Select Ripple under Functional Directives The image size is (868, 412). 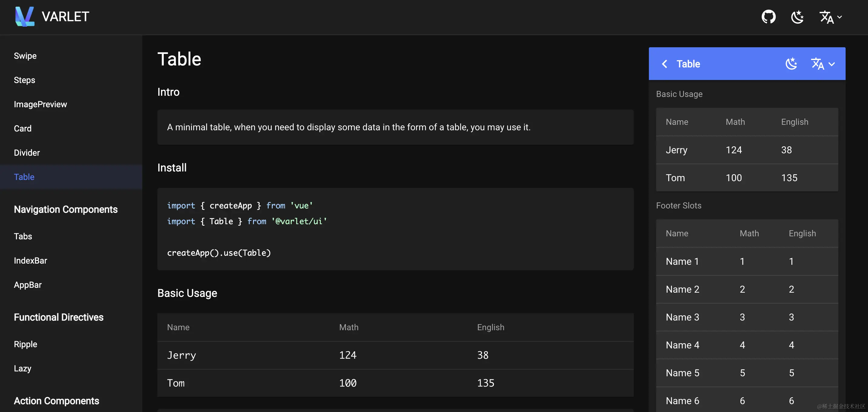[26, 344]
